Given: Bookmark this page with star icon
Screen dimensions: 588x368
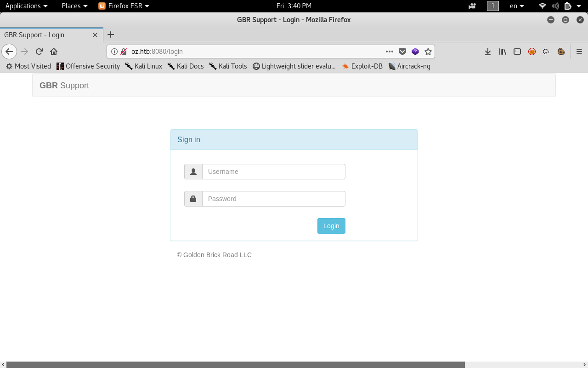Looking at the screenshot, I should 428,52.
